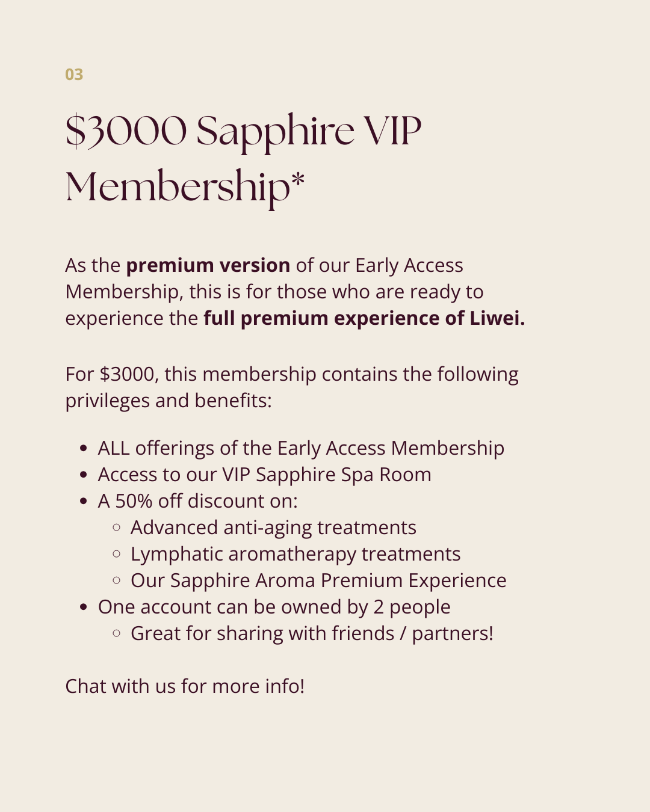Screen dimensions: 650x812
Task: Click the bullet dot before ALL offerings
Action: pos(84,449)
